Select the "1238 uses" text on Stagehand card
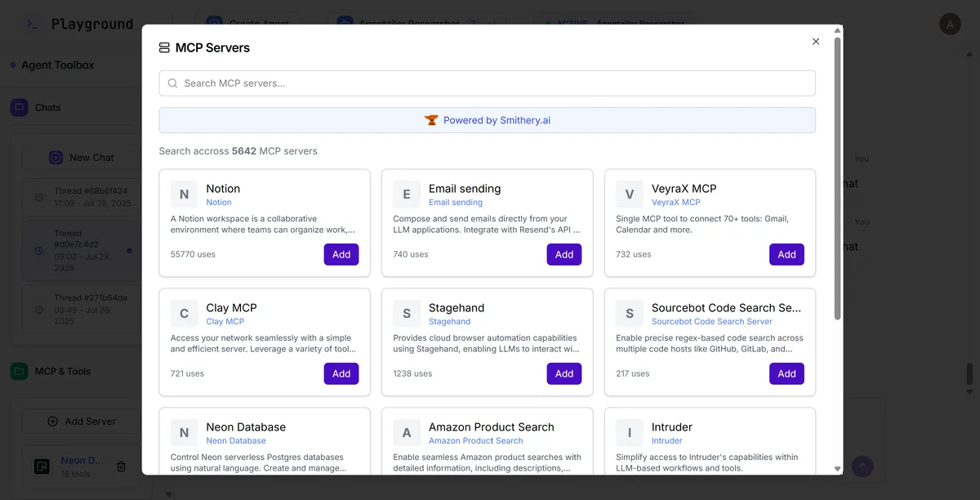This screenshot has width=980, height=500. (x=412, y=374)
